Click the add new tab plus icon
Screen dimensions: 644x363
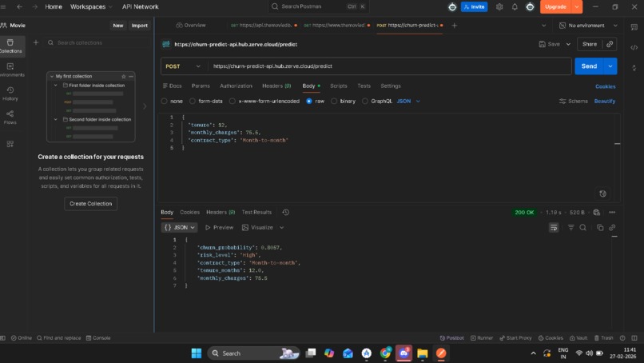tap(455, 26)
